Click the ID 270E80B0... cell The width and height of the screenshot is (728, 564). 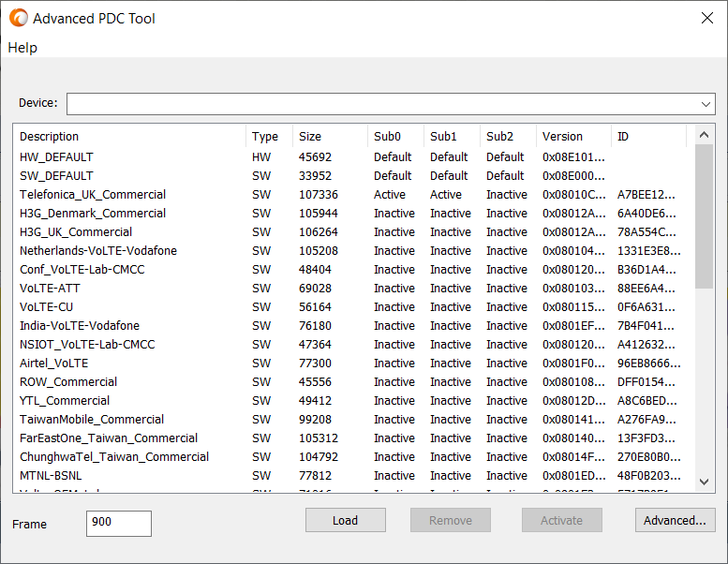648,457
